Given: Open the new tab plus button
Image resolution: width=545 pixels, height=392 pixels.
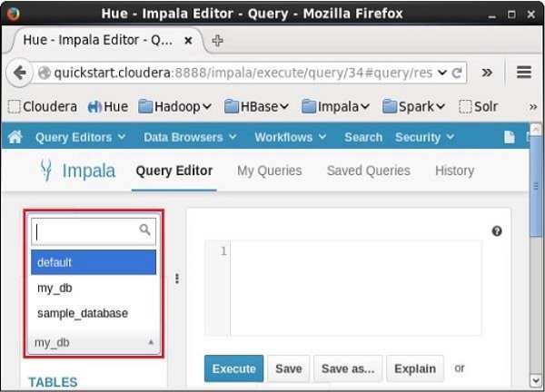Looking at the screenshot, I should [218, 40].
